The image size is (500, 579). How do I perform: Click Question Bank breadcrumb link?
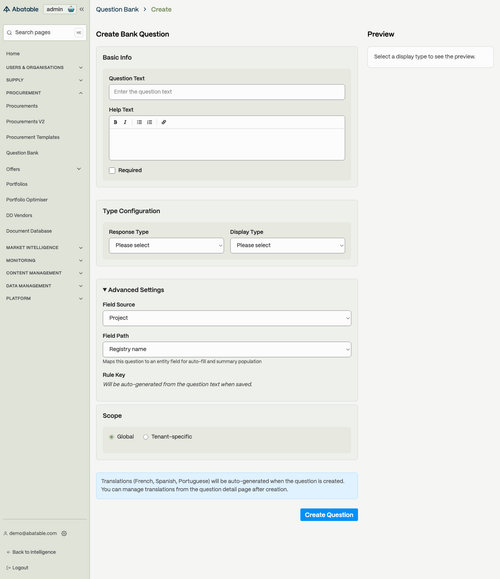(x=117, y=10)
